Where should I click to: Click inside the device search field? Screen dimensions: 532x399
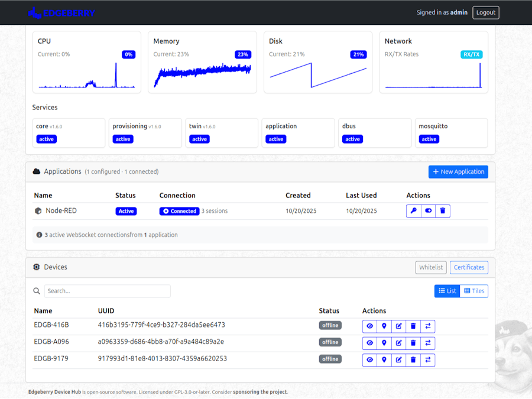106,291
